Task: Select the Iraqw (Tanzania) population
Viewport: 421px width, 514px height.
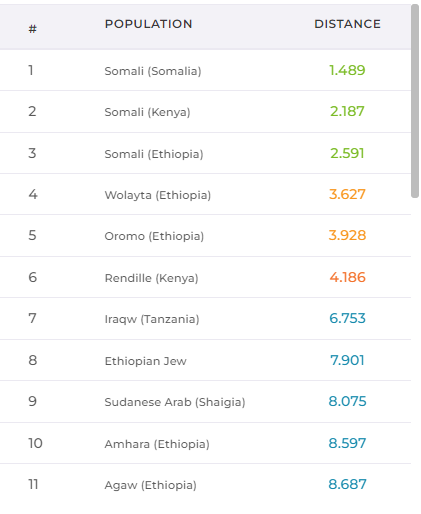Action: coord(152,319)
